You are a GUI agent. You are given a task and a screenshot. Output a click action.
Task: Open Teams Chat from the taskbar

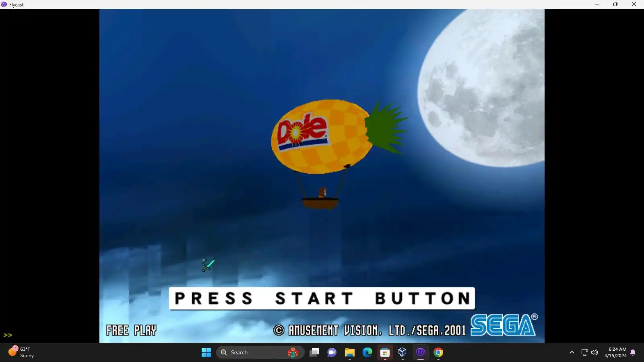pos(332,352)
